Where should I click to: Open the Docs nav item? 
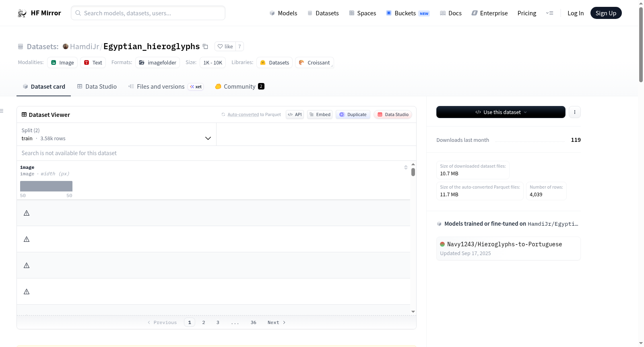(x=451, y=13)
